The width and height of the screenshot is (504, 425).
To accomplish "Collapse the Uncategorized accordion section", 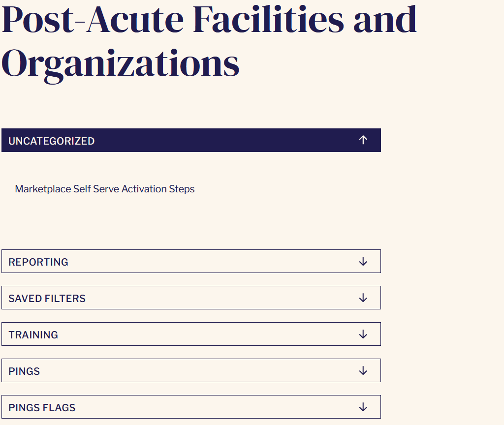I will 191,140.
